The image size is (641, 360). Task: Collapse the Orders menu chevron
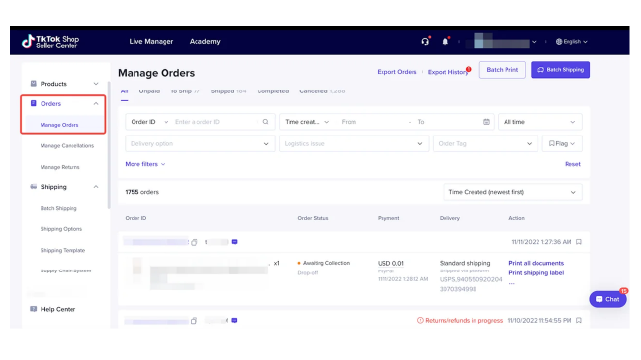pyautogui.click(x=96, y=103)
